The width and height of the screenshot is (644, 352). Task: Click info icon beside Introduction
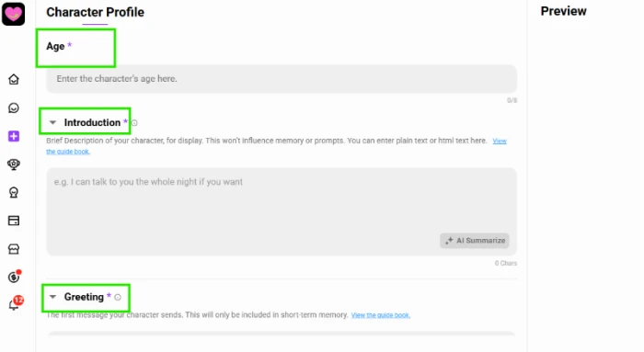coord(134,122)
